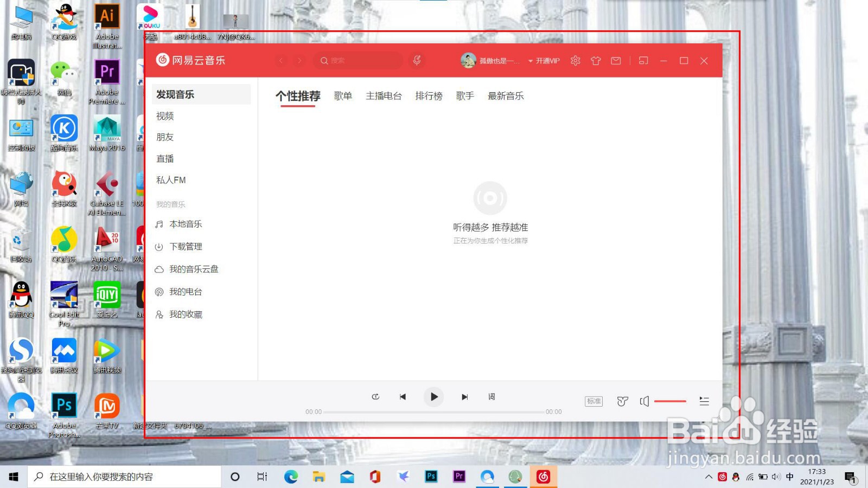
Task: Select the 个性推荐 tab
Action: (x=298, y=96)
